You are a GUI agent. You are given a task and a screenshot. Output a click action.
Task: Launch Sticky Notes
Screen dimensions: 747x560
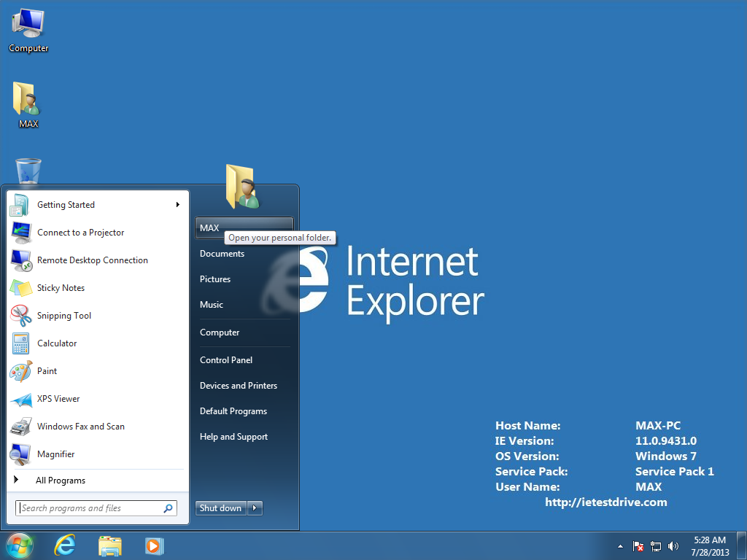pos(61,288)
